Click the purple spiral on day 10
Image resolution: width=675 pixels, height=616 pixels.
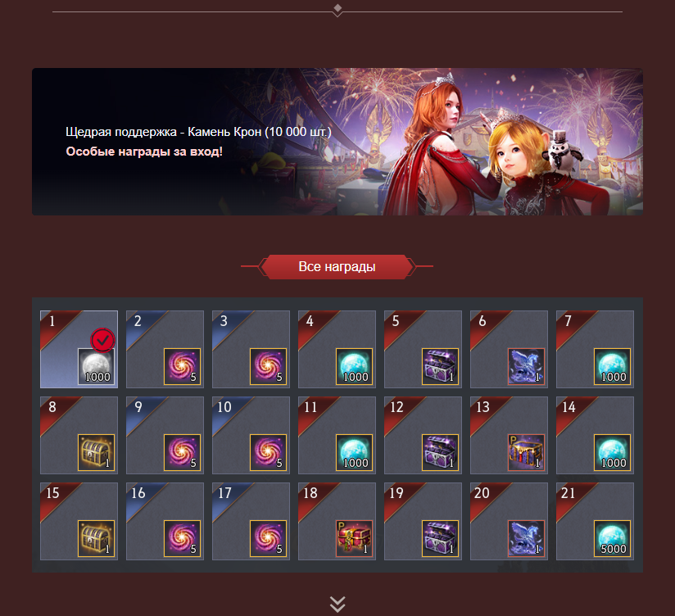tap(268, 452)
